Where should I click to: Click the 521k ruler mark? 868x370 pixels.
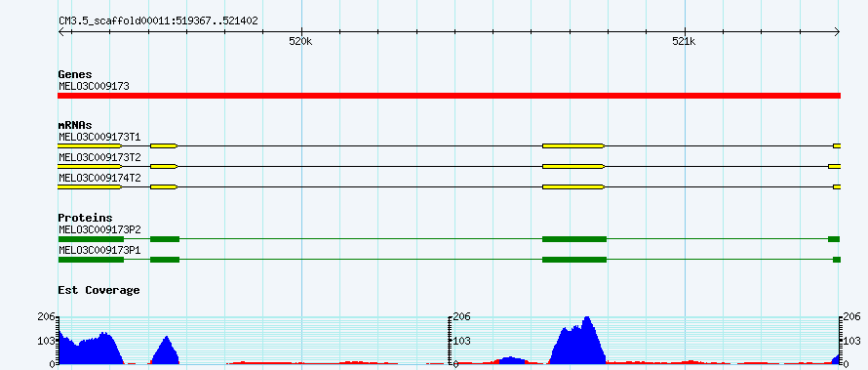pos(685,42)
